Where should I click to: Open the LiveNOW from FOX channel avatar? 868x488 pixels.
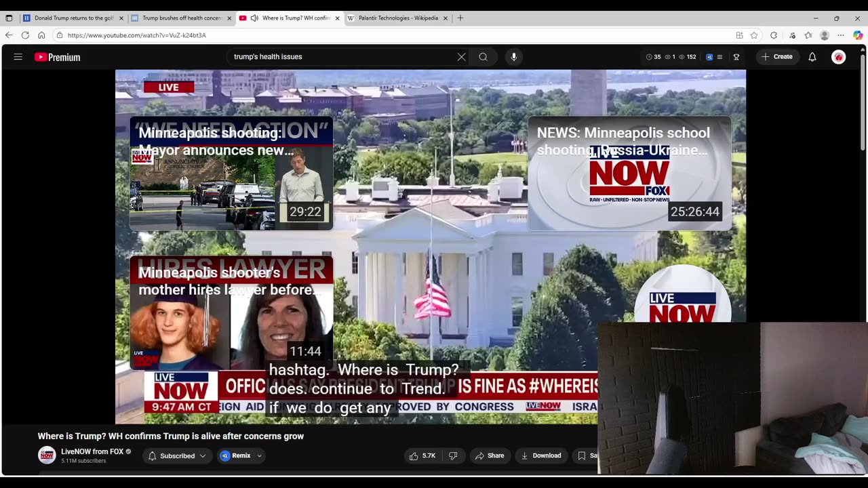click(47, 455)
